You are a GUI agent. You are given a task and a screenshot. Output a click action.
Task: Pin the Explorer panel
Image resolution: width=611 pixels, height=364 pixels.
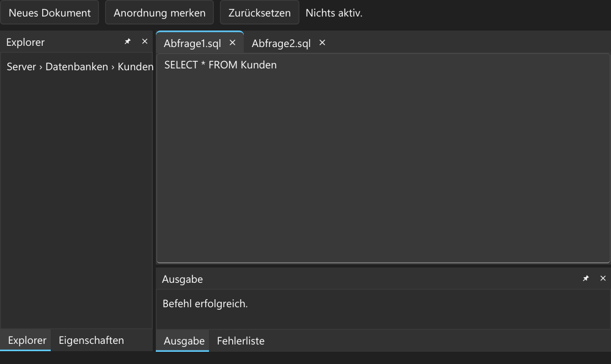[128, 42]
